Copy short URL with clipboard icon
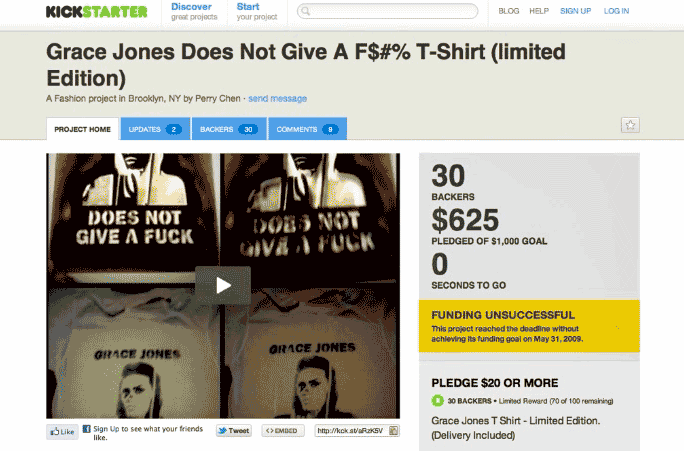 (x=393, y=430)
